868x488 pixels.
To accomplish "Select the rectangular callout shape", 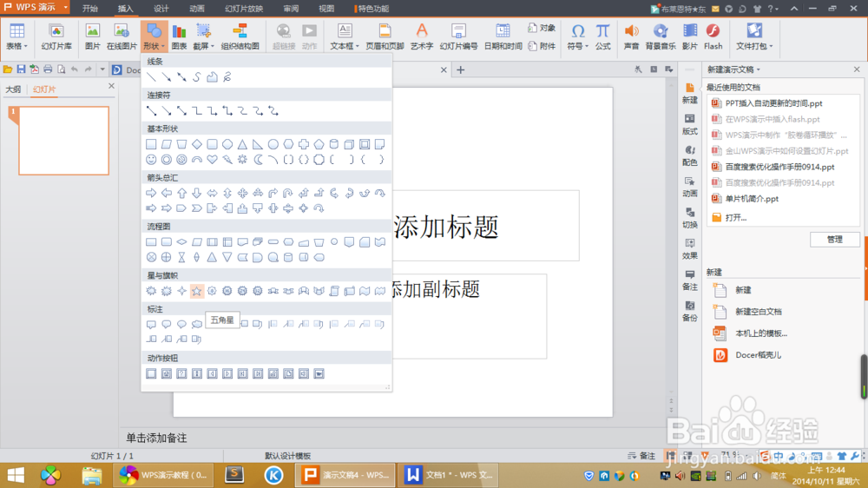I will pos(151,324).
